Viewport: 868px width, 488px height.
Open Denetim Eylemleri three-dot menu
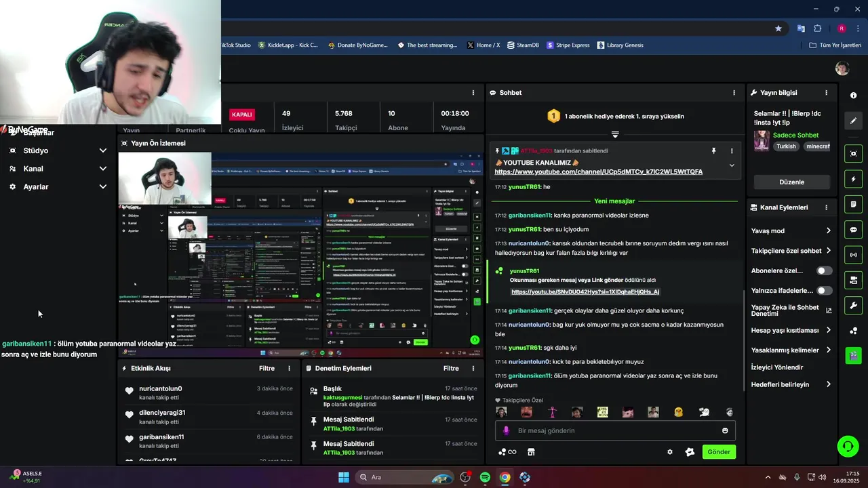point(473,368)
